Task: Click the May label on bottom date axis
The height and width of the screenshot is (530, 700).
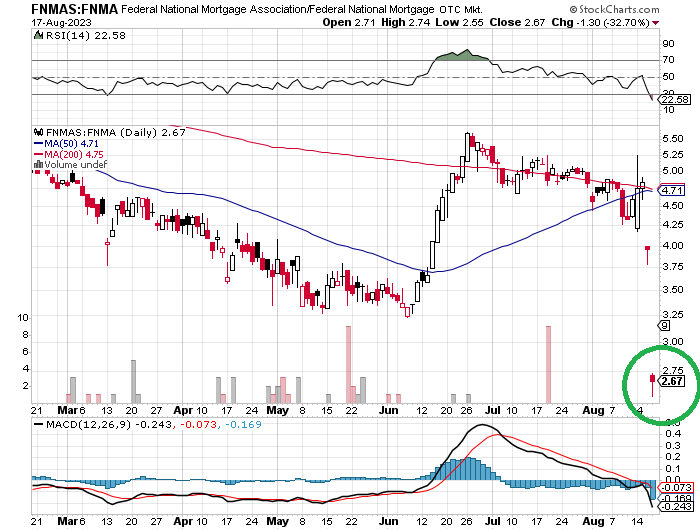Action: [x=277, y=521]
